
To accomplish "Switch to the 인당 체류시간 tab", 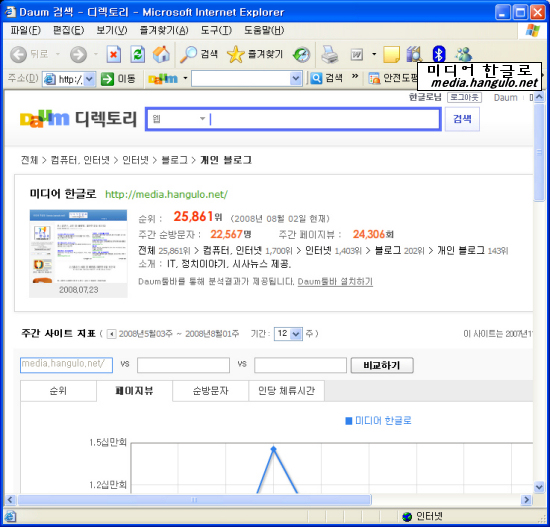I will coord(287,391).
